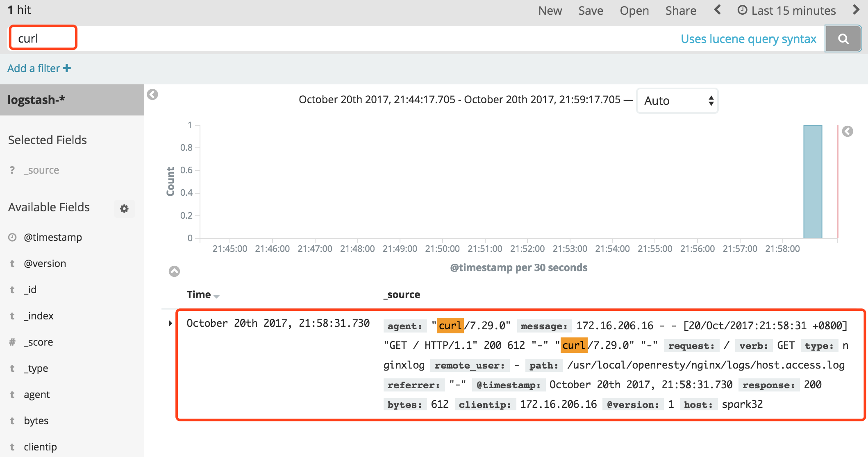Sort by Time column header arrow

217,296
